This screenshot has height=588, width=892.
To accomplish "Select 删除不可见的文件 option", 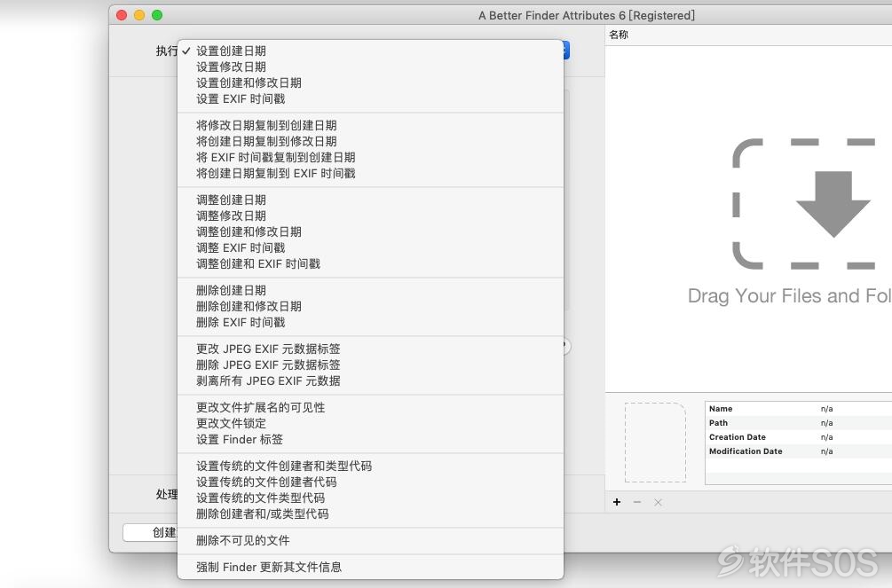I will [x=370, y=540].
